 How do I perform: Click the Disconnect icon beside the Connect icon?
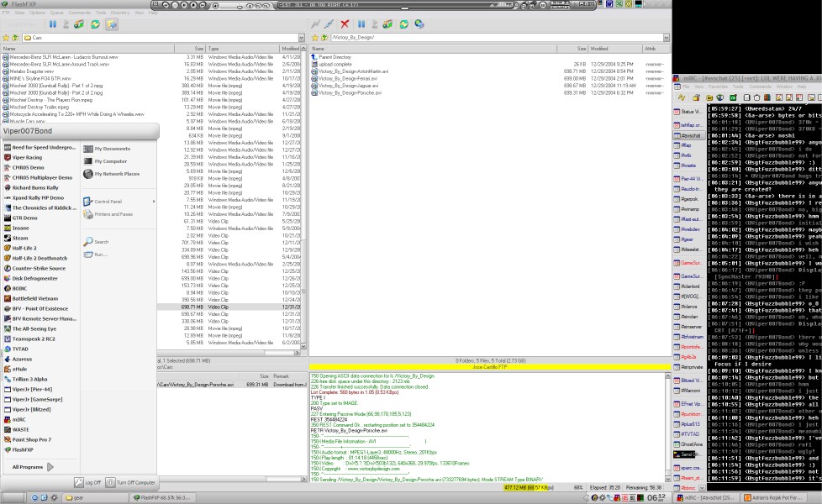click(329, 24)
